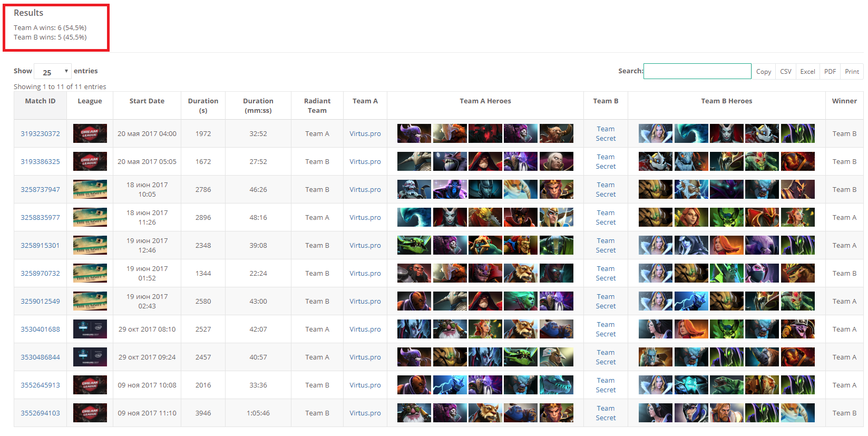Sort by the Duration (mm:ss) column header
The image size is (868, 436).
(x=258, y=105)
